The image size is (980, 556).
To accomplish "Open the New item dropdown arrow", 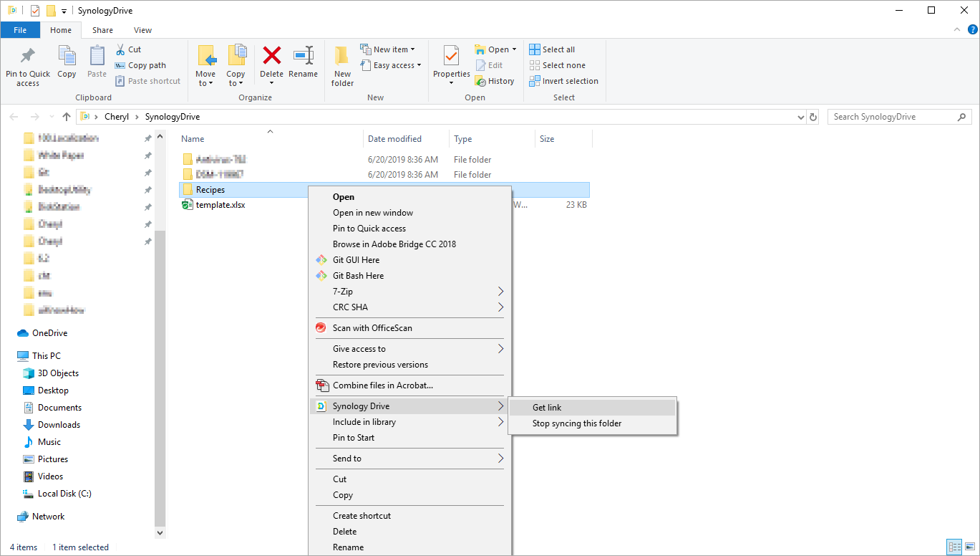I will pyautogui.click(x=414, y=49).
